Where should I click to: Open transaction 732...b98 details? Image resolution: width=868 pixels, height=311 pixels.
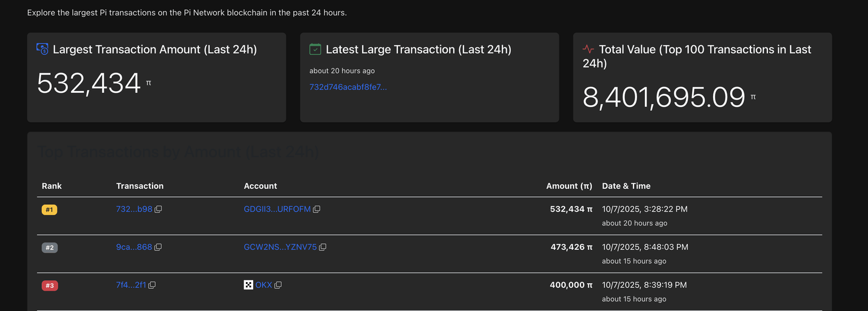click(x=134, y=209)
